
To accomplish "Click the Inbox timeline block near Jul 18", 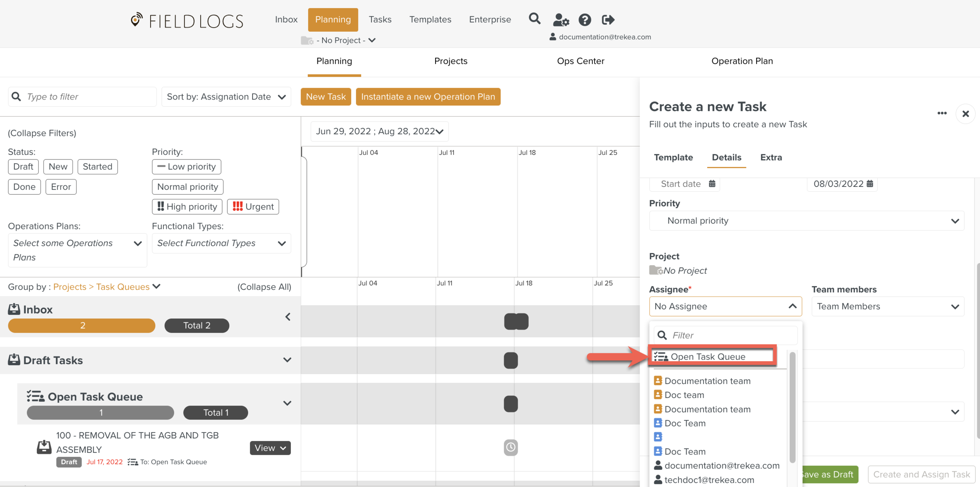I will click(516, 321).
